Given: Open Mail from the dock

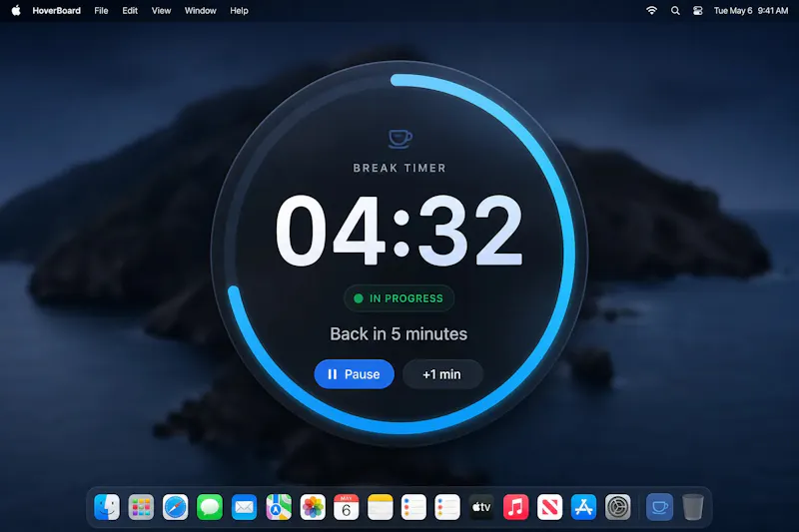Looking at the screenshot, I should click(x=244, y=507).
